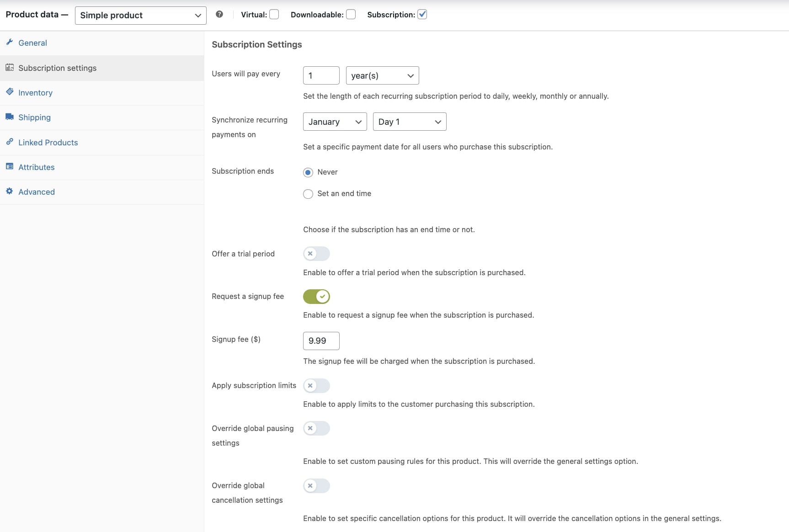789x532 pixels.
Task: Click the Signup fee amount field
Action: pyautogui.click(x=321, y=341)
